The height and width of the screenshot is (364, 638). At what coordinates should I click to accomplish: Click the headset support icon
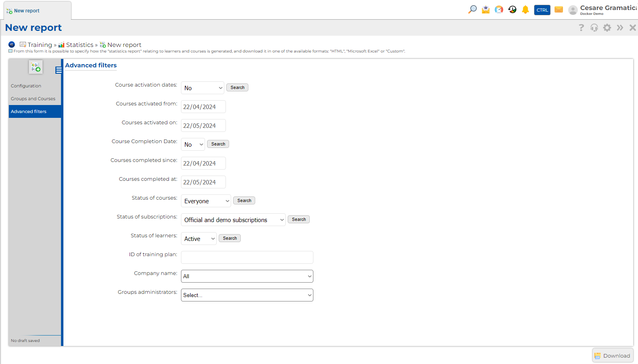point(594,28)
